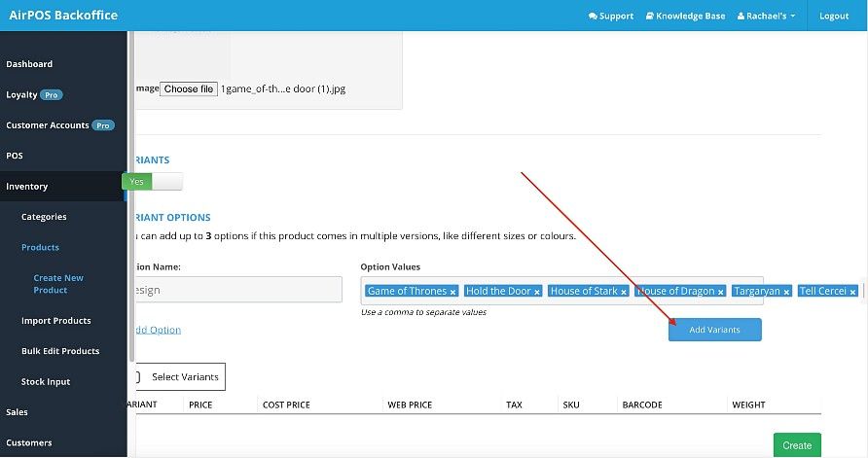Open the Support link
868x458 pixels.
pos(610,16)
